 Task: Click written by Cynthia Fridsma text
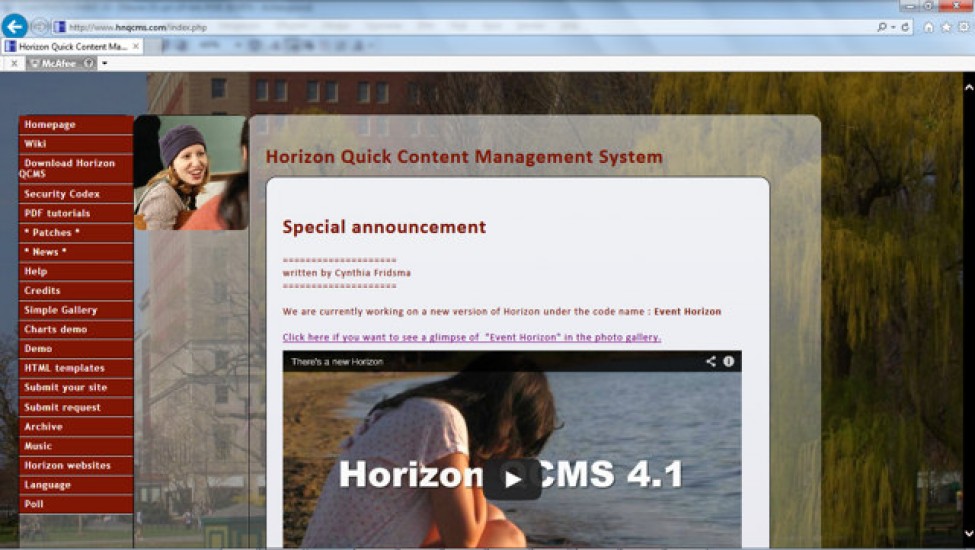(x=346, y=273)
